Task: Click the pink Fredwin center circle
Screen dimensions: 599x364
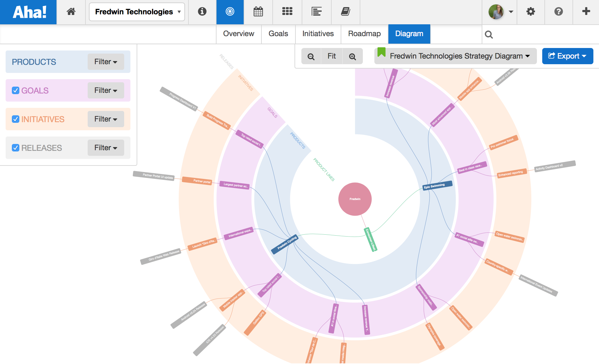Action: point(355,199)
